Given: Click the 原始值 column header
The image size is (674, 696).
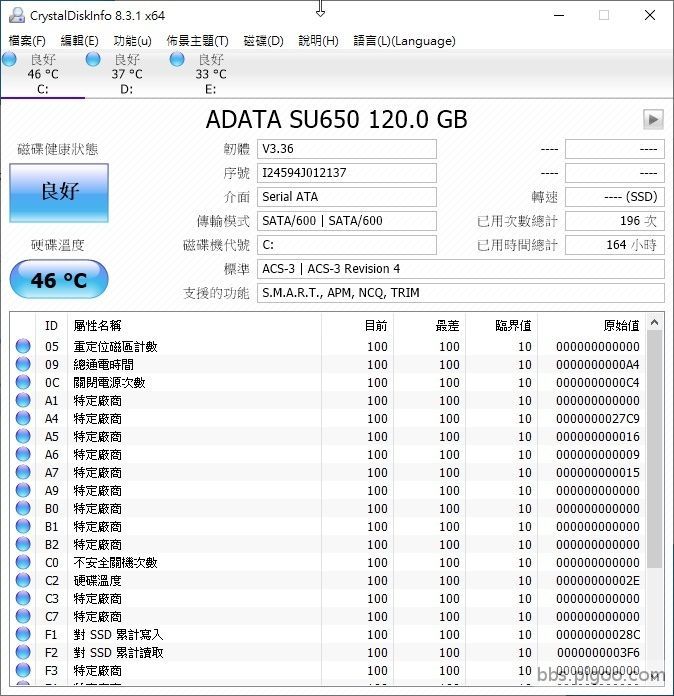Looking at the screenshot, I should click(591, 325).
